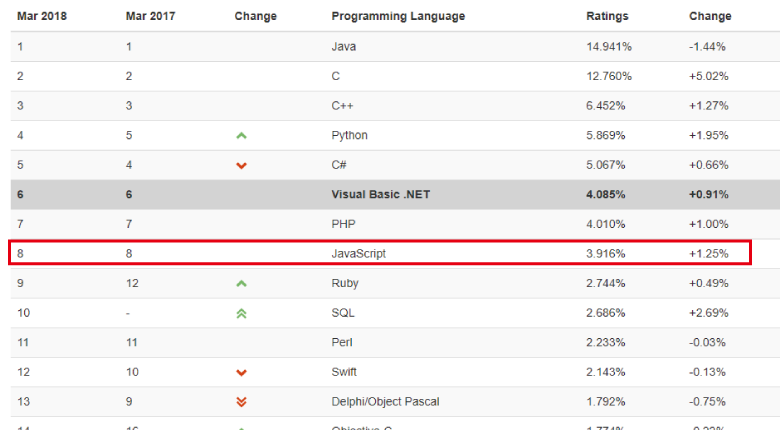Select the Visual Basic .NET language name
Screen dimensions: 780x430
pyautogui.click(x=381, y=195)
